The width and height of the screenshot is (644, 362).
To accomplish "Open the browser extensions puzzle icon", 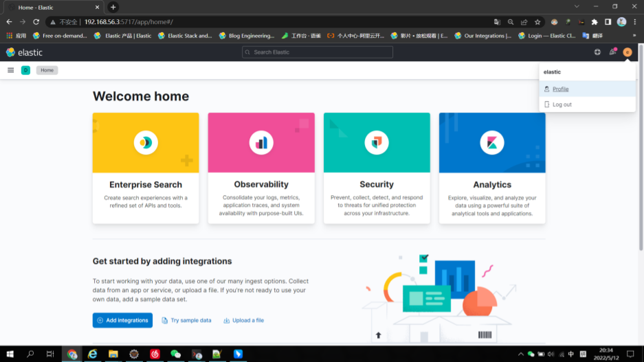I will coord(595,22).
